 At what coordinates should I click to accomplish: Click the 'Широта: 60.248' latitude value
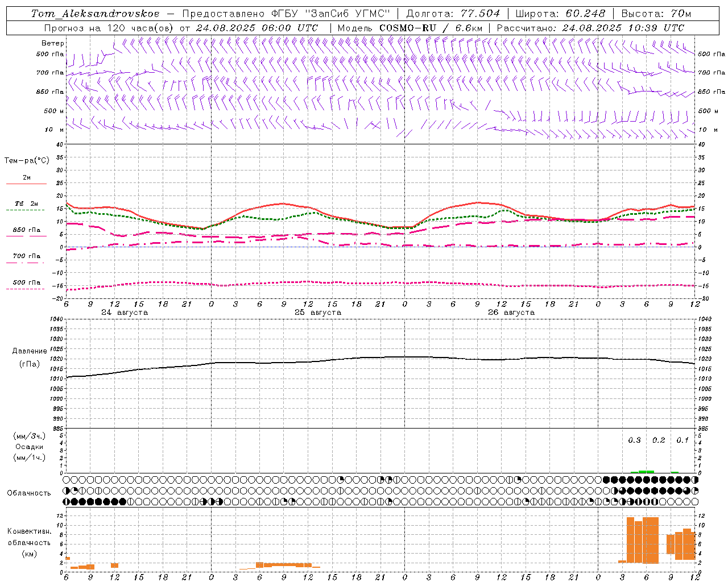[x=560, y=14]
